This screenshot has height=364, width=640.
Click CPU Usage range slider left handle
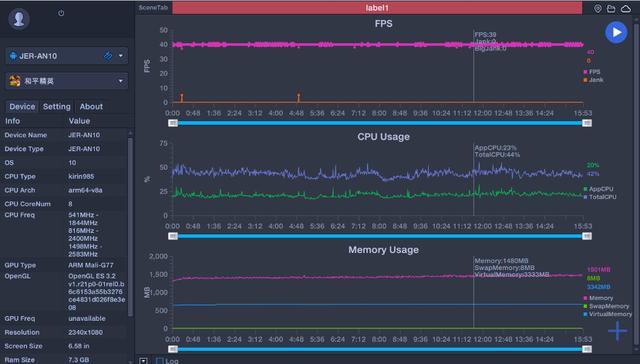173,236
